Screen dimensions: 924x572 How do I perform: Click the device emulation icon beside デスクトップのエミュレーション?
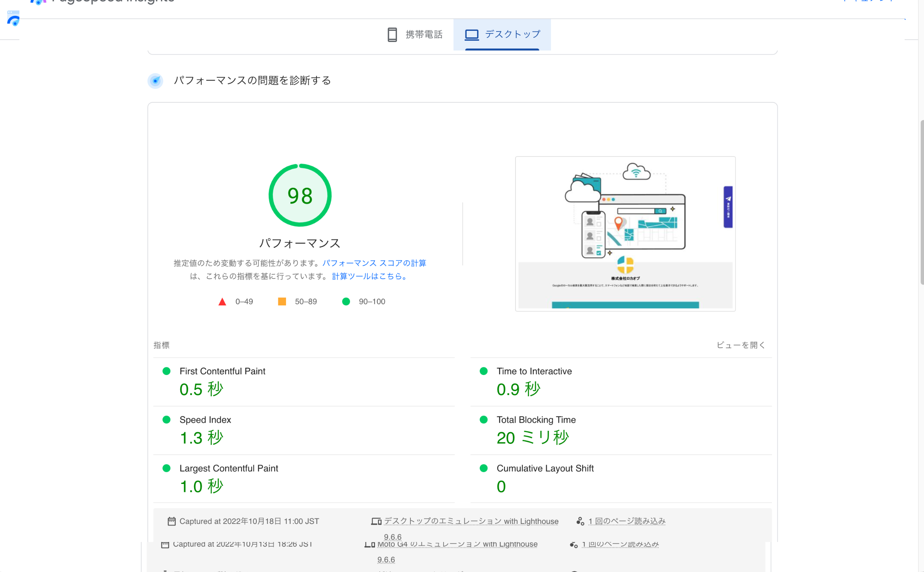coord(376,522)
